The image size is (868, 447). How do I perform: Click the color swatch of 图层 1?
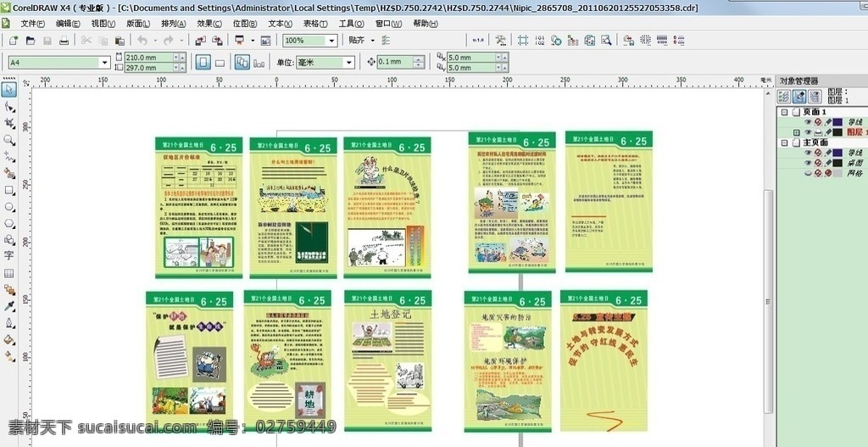837,132
